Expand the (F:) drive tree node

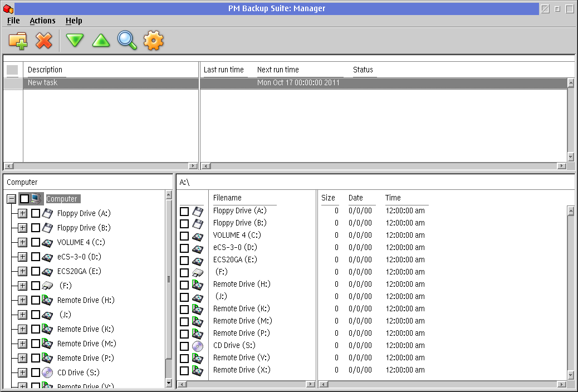point(22,286)
